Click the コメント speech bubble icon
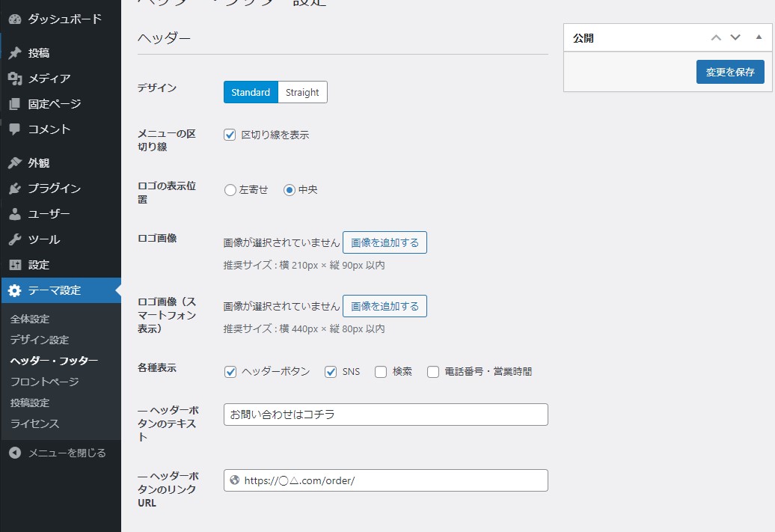Screen dimensions: 775x532 pyautogui.click(x=15, y=129)
